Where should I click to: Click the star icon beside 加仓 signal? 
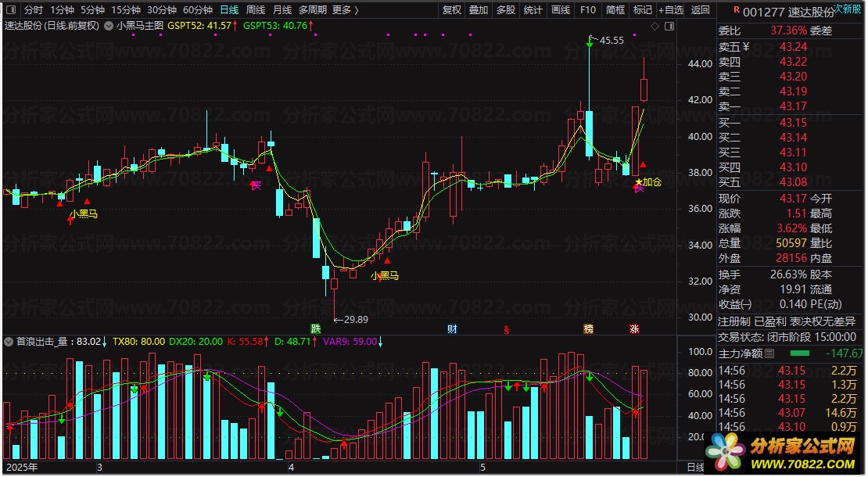tap(638, 181)
